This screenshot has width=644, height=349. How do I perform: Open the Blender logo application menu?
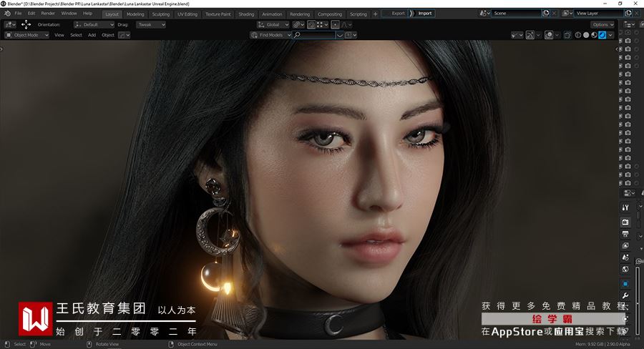click(7, 14)
